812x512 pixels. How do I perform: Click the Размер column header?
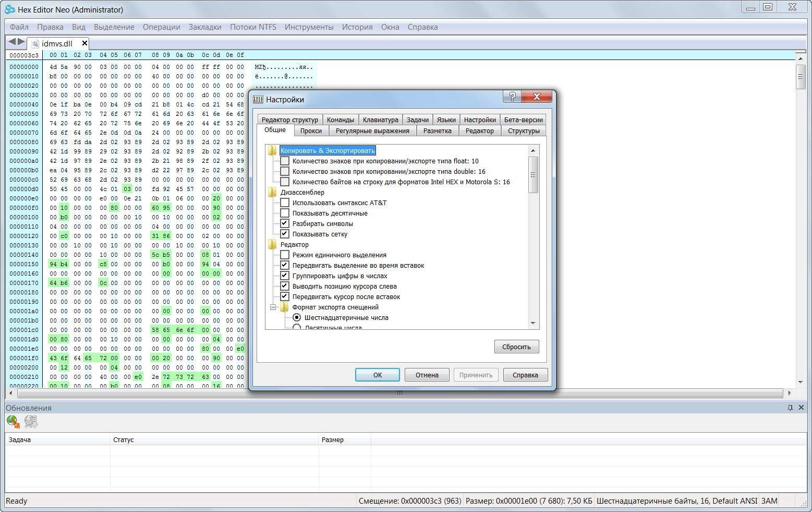click(x=345, y=439)
